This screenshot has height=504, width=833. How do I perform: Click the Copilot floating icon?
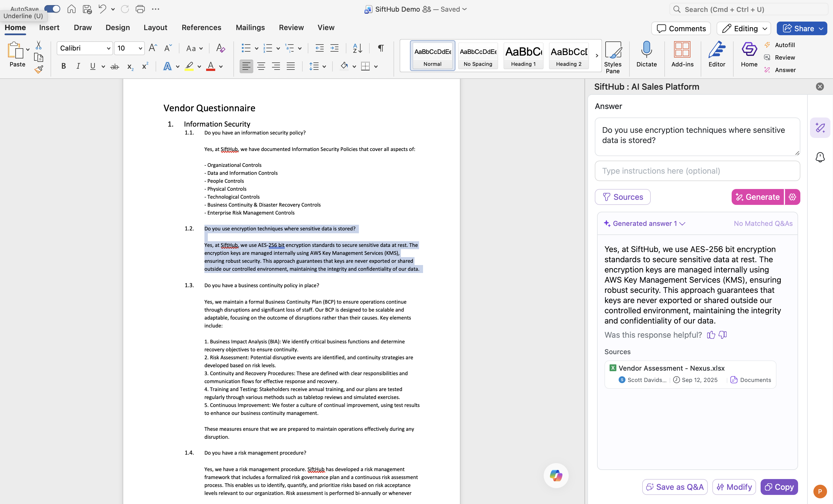[556, 475]
